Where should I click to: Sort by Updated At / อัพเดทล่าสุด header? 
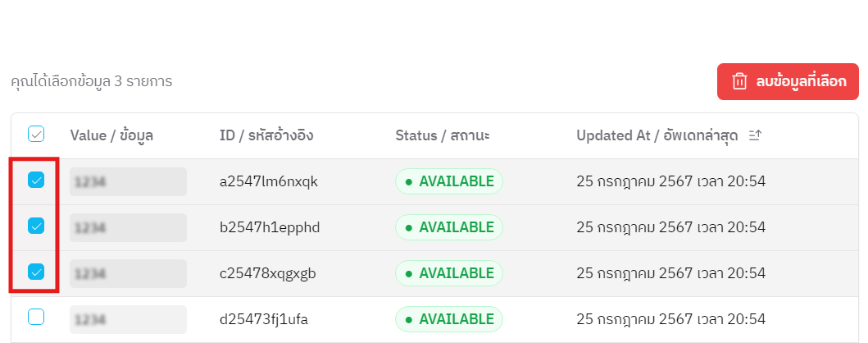[661, 135]
